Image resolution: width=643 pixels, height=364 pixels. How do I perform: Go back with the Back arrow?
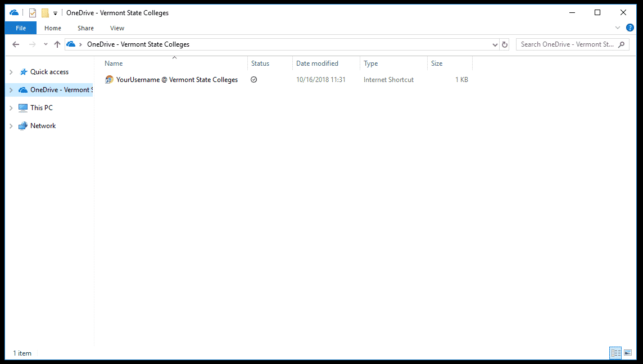coord(16,44)
